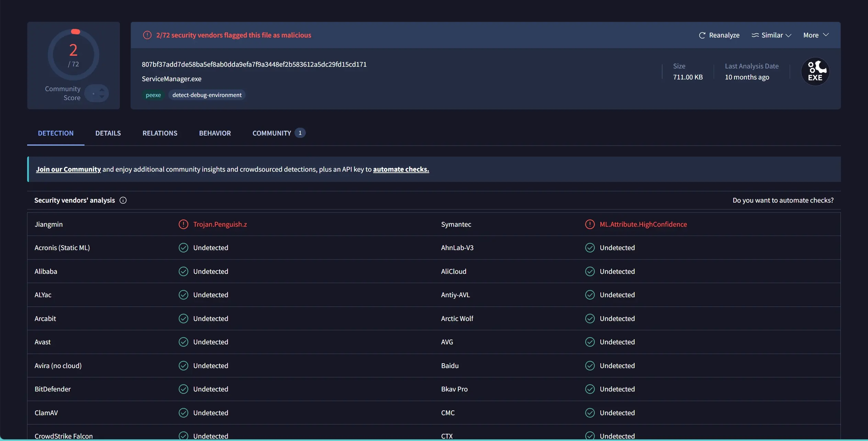Click the check icon in the ALYac row
This screenshot has height=441, width=868.
[183, 295]
